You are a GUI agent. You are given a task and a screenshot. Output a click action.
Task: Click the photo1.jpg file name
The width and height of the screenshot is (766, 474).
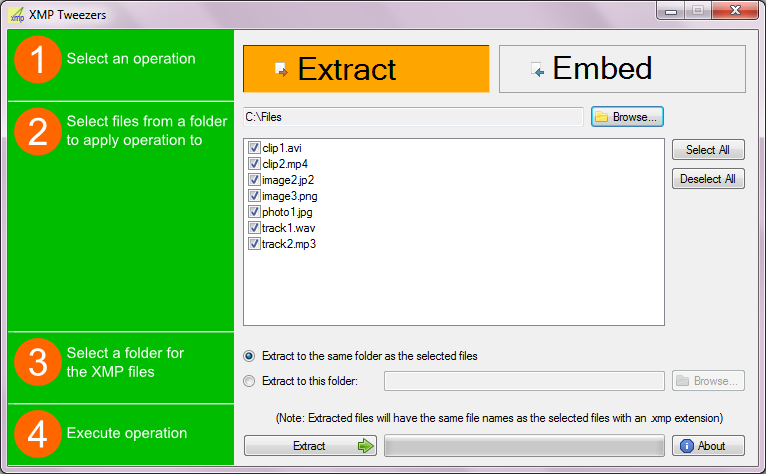[x=287, y=212]
